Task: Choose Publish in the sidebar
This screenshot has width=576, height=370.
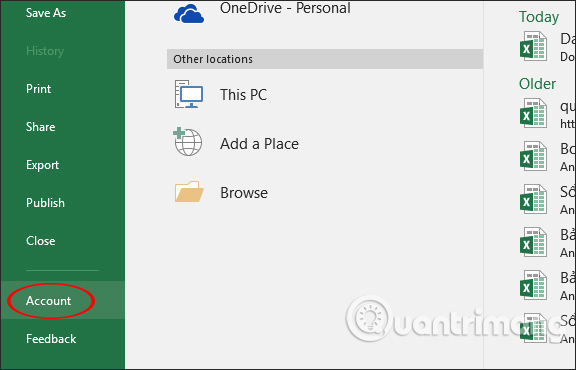Action: pos(45,203)
